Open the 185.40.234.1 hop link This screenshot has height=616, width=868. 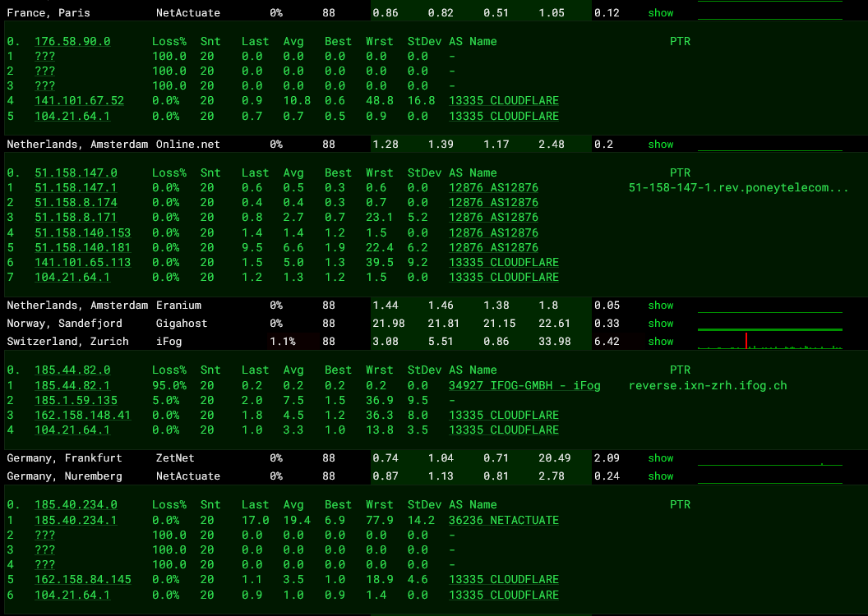tap(76, 521)
